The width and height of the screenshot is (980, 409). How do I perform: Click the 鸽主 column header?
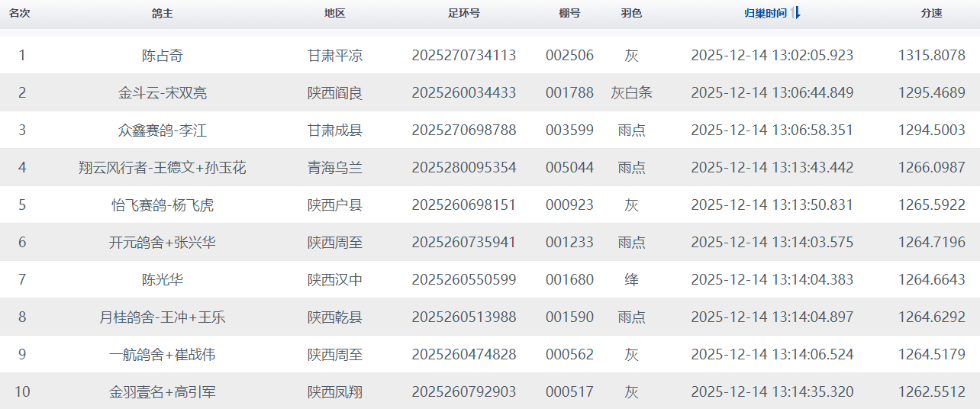162,14
